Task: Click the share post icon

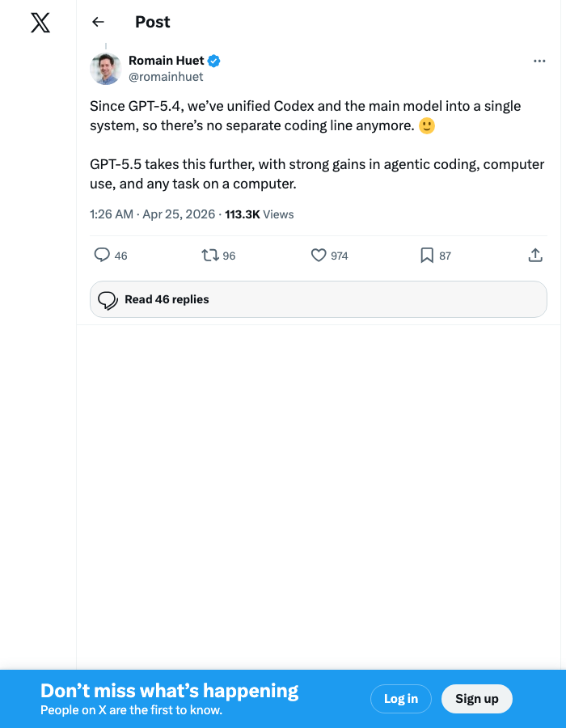Action: pyautogui.click(x=535, y=256)
